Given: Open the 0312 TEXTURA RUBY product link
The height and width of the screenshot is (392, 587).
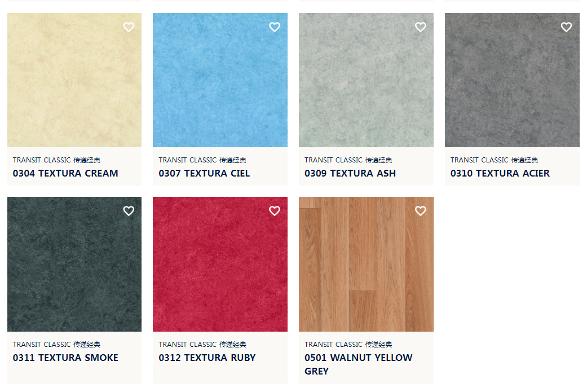Looking at the screenshot, I should tap(207, 358).
